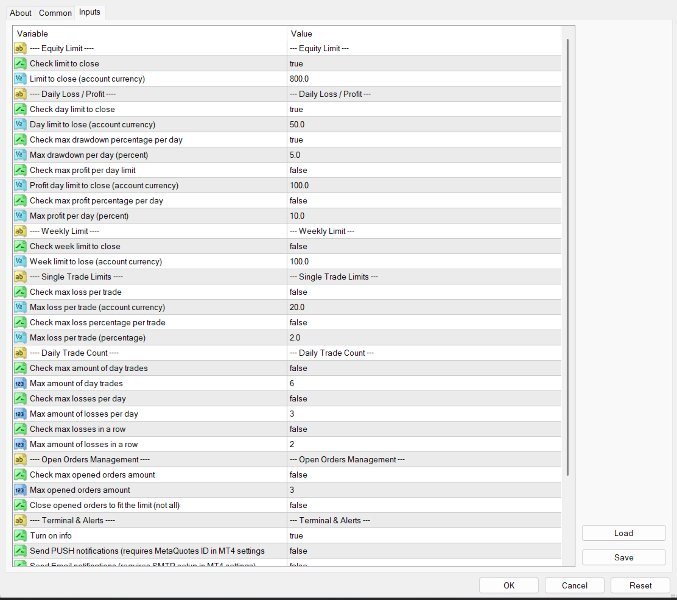Click the icon beside Max profit per day (percent)

click(x=20, y=215)
